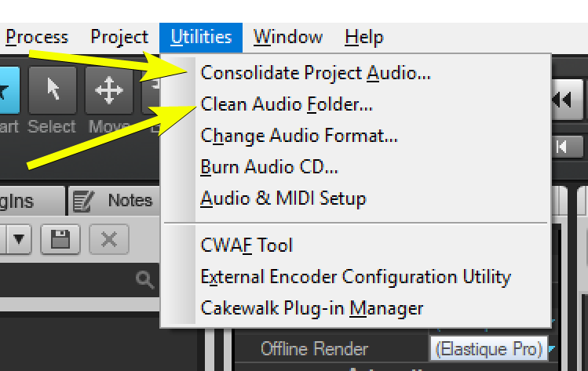Activate the Select arrow tool
This screenshot has width=588, height=371.
[x=53, y=91]
